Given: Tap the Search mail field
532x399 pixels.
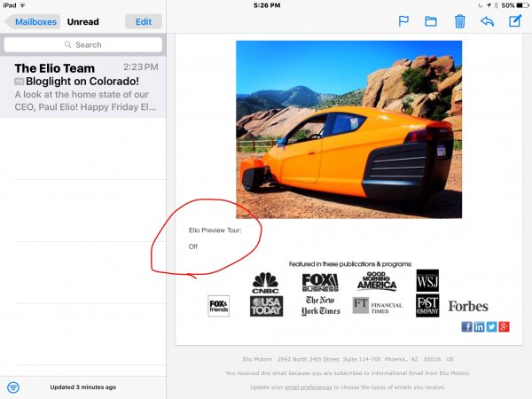Looking at the screenshot, I should (x=82, y=44).
